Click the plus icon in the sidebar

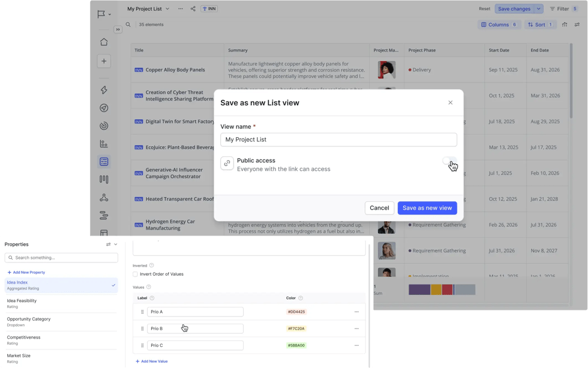pos(104,61)
